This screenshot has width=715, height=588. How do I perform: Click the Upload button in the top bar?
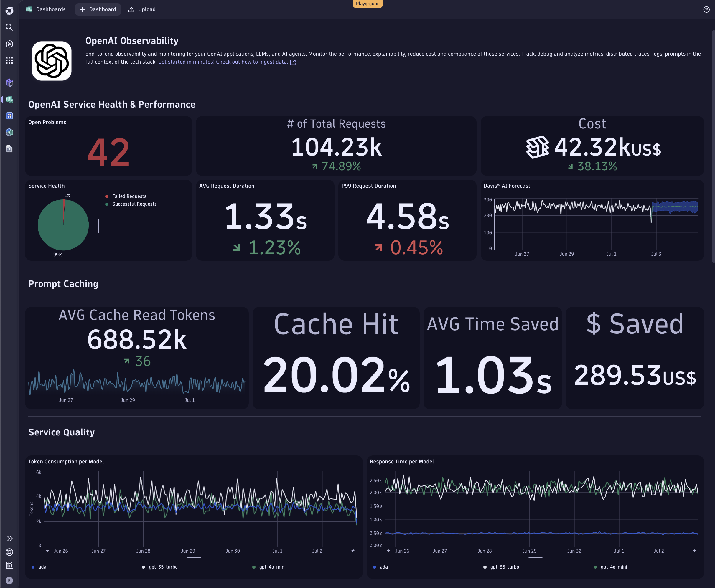click(142, 9)
